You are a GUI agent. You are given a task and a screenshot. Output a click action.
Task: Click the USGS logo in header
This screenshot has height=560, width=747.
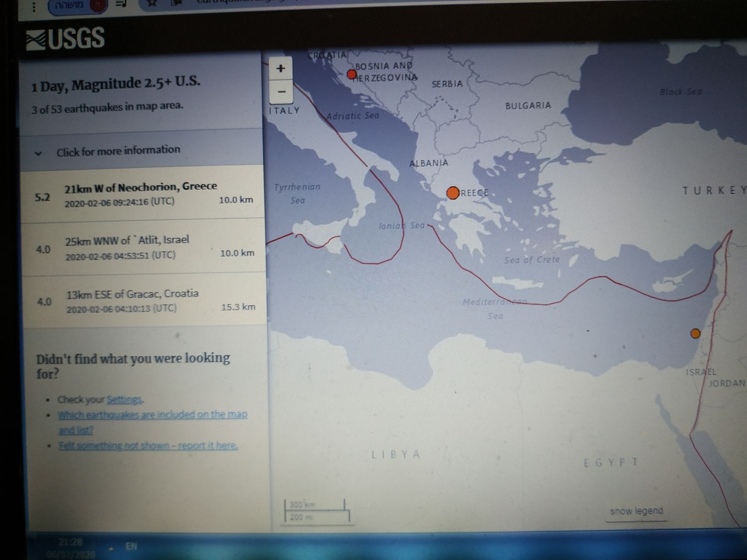(66, 39)
